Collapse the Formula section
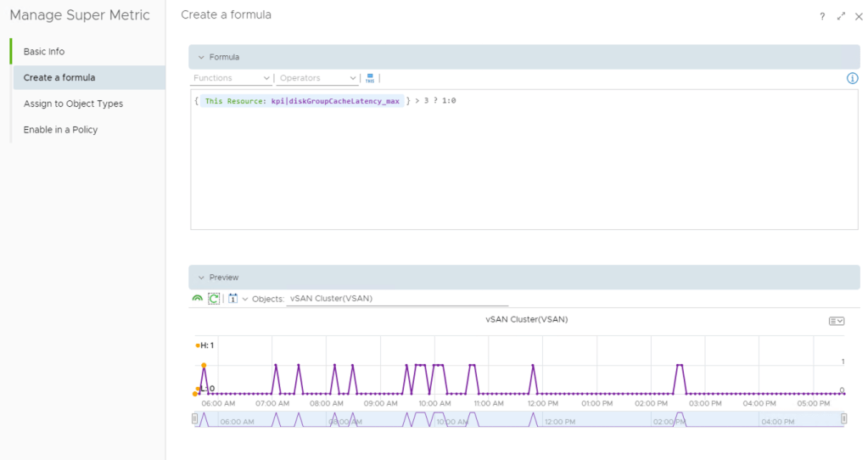The image size is (868, 460). click(x=201, y=57)
